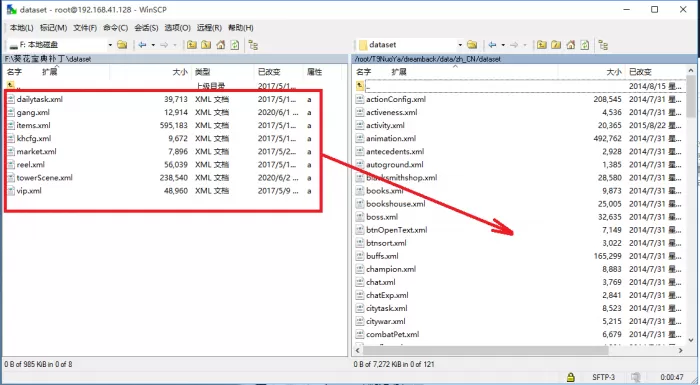
Task: Toggle directory tree in local panel
Action: pyautogui.click(x=253, y=45)
